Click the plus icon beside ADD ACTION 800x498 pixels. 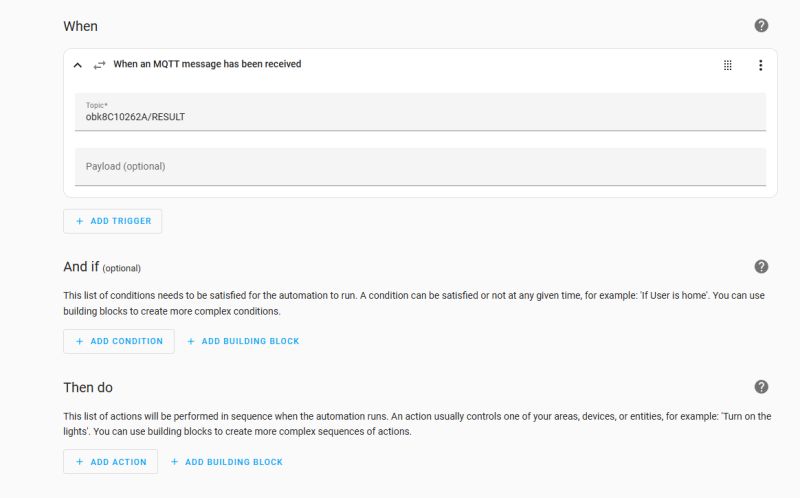(x=80, y=461)
